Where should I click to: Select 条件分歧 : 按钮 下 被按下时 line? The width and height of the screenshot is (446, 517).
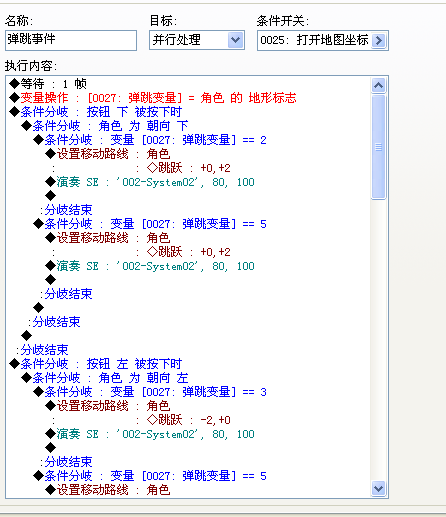click(x=96, y=112)
